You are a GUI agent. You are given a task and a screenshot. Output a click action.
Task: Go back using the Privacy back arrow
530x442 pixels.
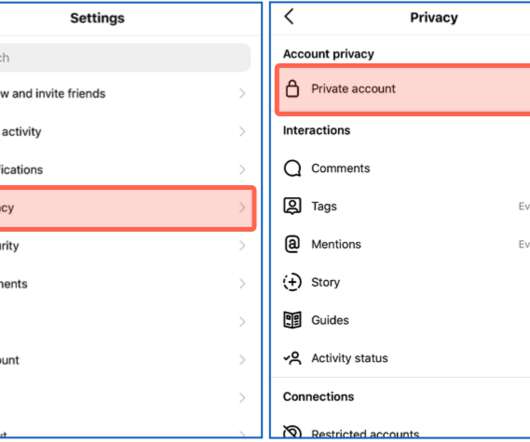(x=289, y=17)
